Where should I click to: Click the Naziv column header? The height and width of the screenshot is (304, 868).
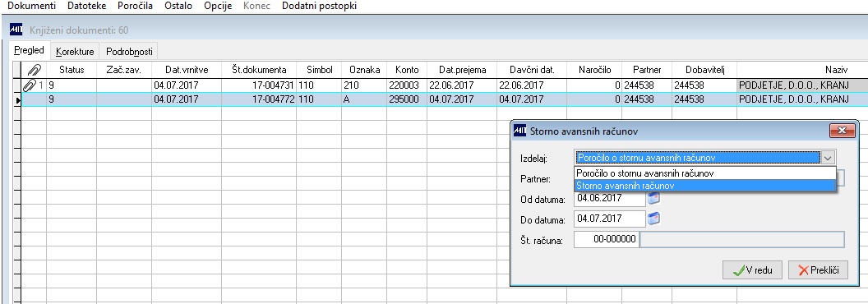[x=803, y=70]
